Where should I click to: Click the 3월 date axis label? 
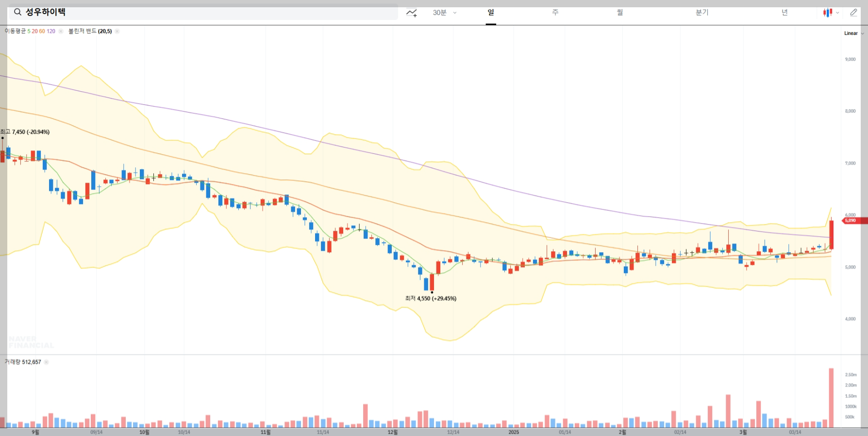point(743,432)
